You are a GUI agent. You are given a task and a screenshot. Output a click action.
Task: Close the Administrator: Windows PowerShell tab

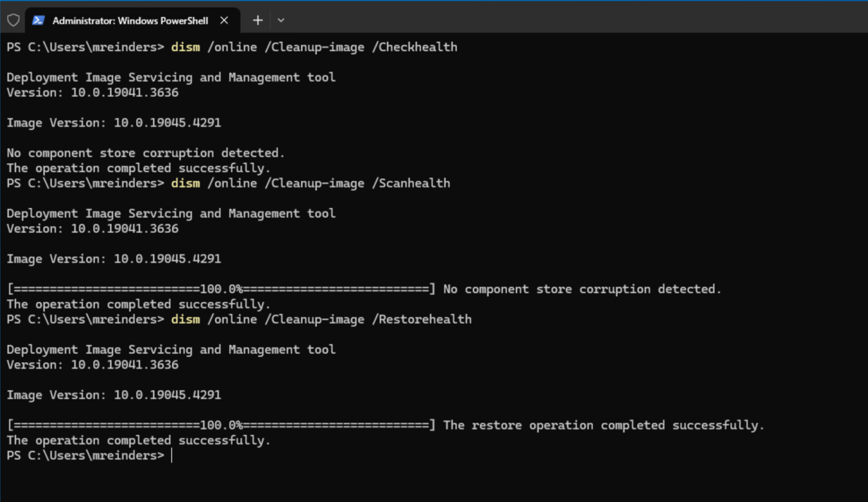tap(224, 20)
